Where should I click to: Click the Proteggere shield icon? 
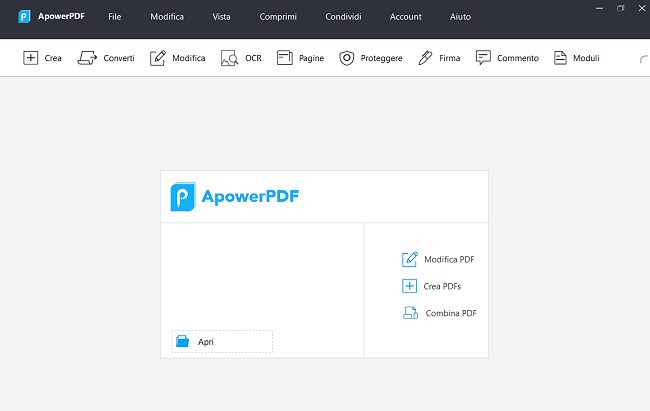pyautogui.click(x=347, y=58)
